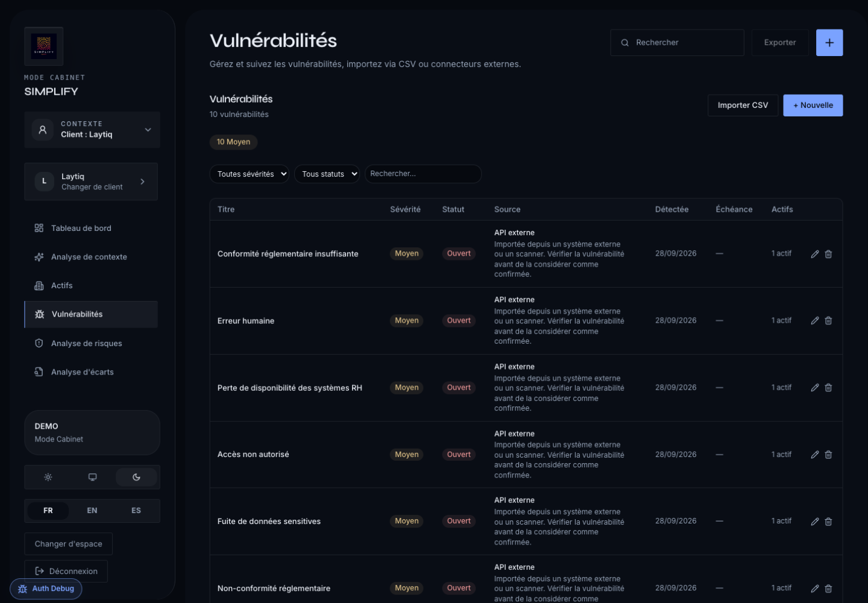The width and height of the screenshot is (868, 603).
Task: Click the blue plus icon button
Action: pos(829,43)
